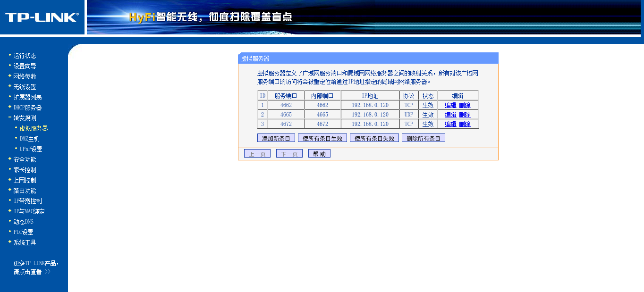Viewport: 644px width, 292px height.
Task: Click the 帮助 help button
Action: pos(319,154)
